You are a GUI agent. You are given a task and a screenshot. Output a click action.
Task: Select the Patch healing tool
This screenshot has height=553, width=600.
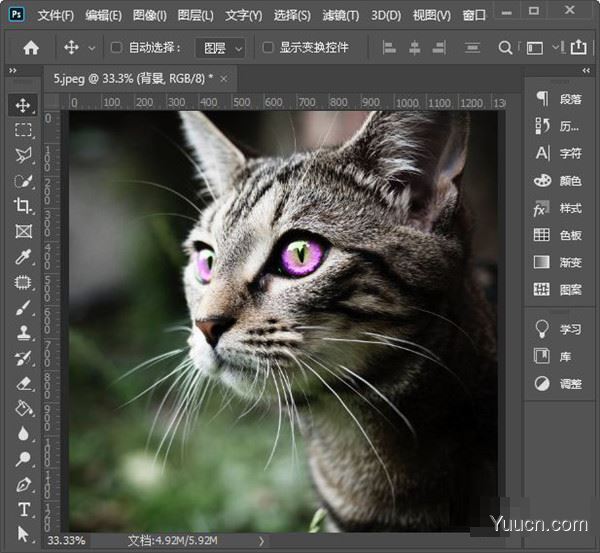tap(23, 282)
